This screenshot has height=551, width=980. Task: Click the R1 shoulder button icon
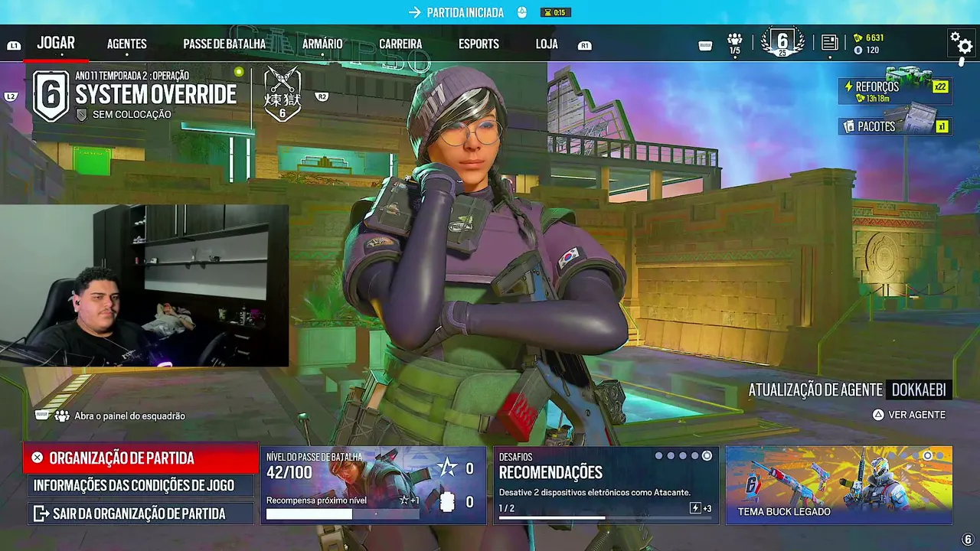585,46
